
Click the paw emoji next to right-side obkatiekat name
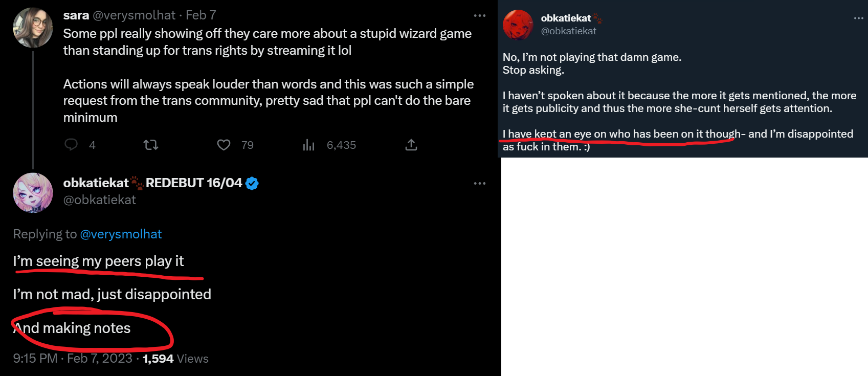click(597, 18)
